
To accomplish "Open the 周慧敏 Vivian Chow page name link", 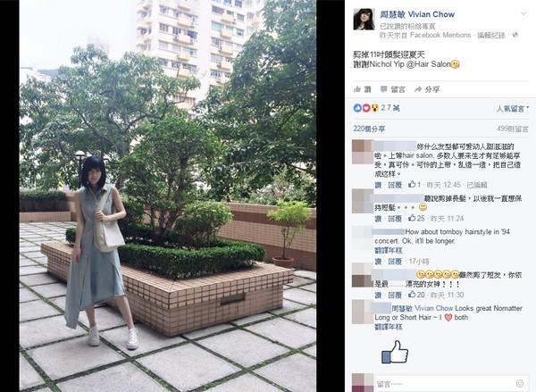I will point(417,14).
